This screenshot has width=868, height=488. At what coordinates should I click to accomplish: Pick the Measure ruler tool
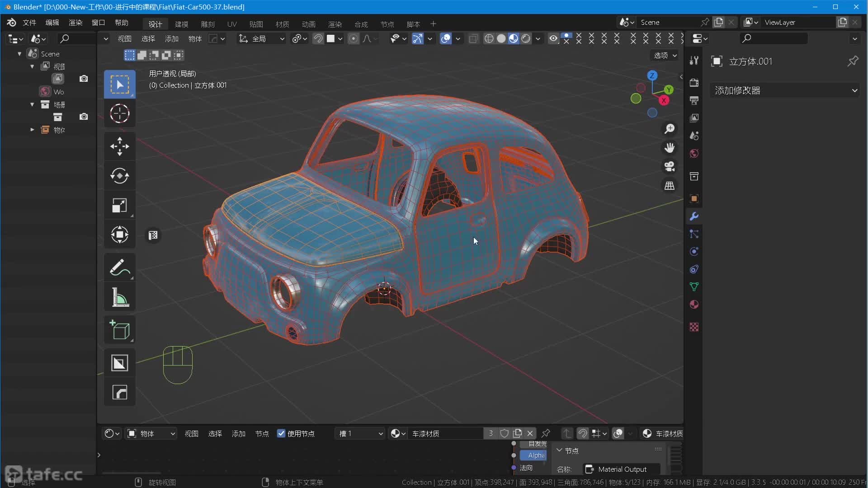pos(119,297)
